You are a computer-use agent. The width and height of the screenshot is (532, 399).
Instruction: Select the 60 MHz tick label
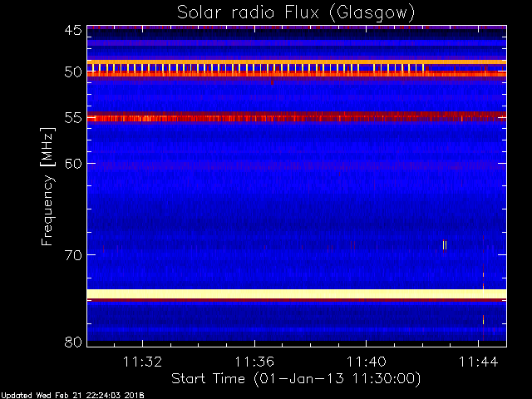point(73,163)
